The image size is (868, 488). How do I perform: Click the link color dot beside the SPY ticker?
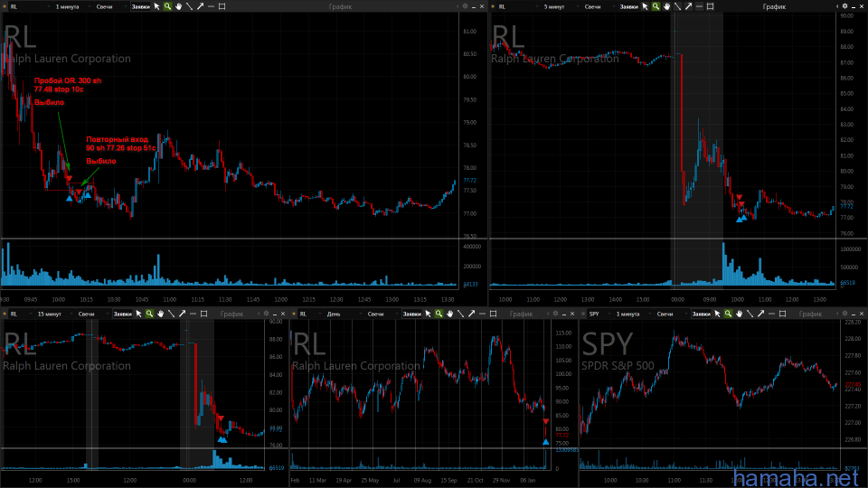[x=583, y=314]
